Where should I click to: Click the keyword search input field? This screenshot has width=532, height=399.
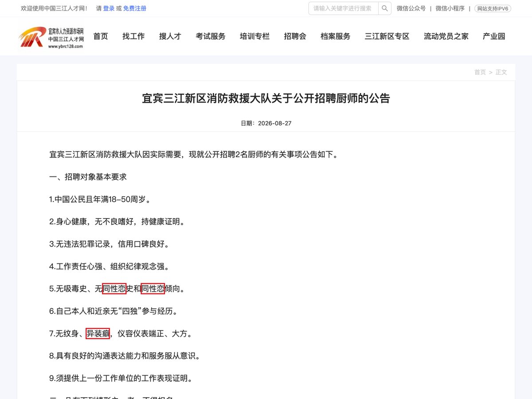pyautogui.click(x=344, y=8)
